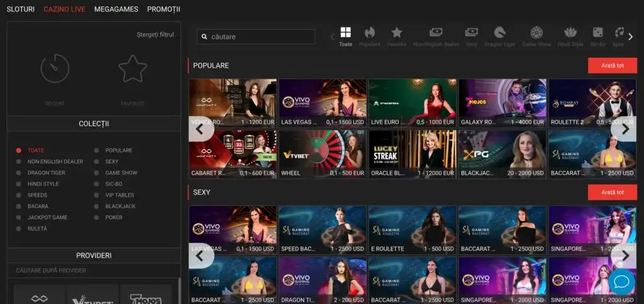Click the Căutare după provider field
Image resolution: width=644 pixels, height=304 pixels.
pyautogui.click(x=94, y=270)
